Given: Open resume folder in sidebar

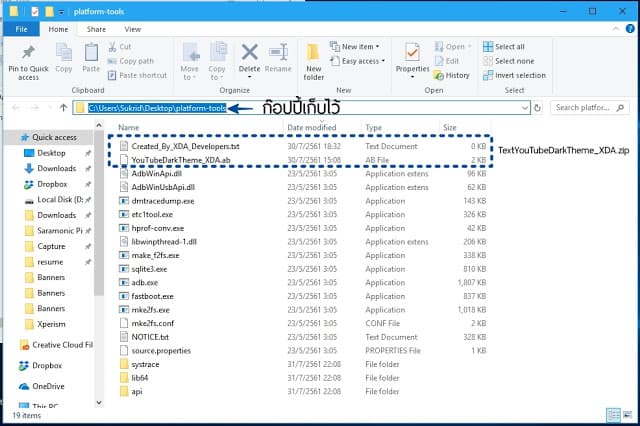Looking at the screenshot, I should tap(50, 262).
